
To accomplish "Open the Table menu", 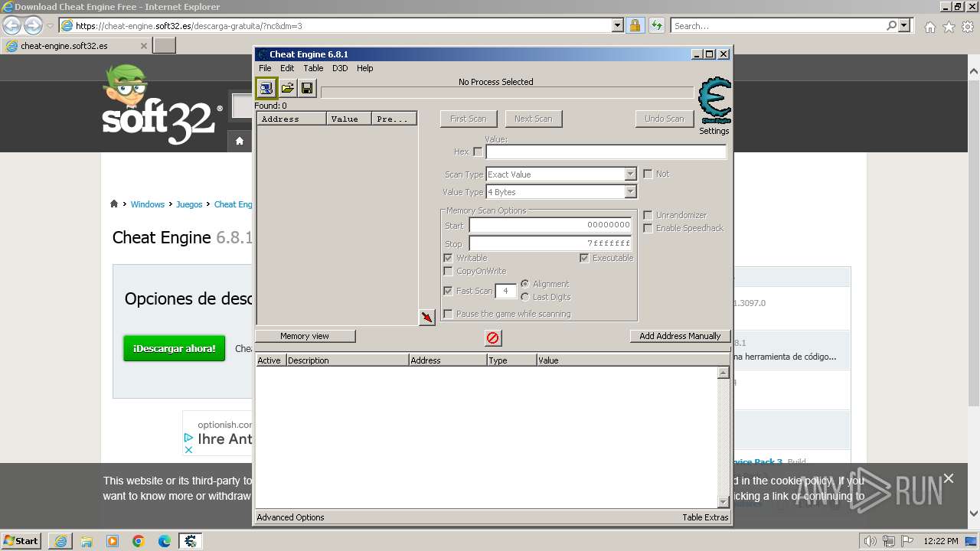I will pyautogui.click(x=313, y=68).
